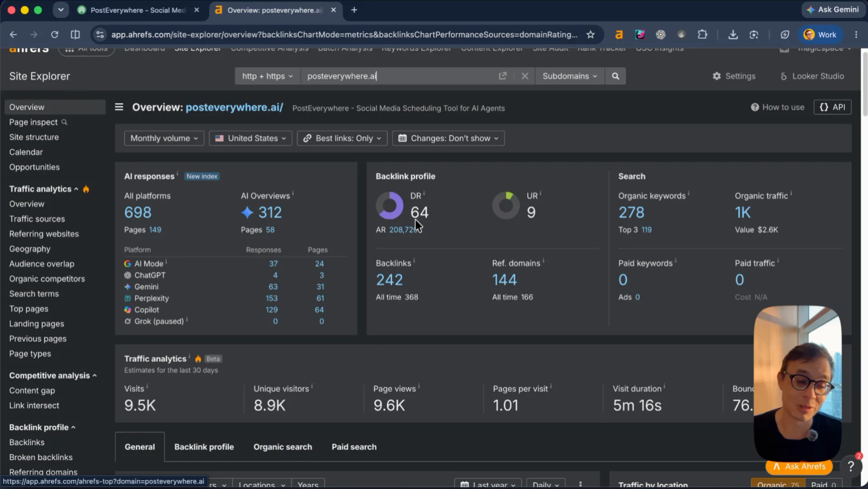Open the browser downloads icon
The height and width of the screenshot is (489, 868).
tap(733, 34)
